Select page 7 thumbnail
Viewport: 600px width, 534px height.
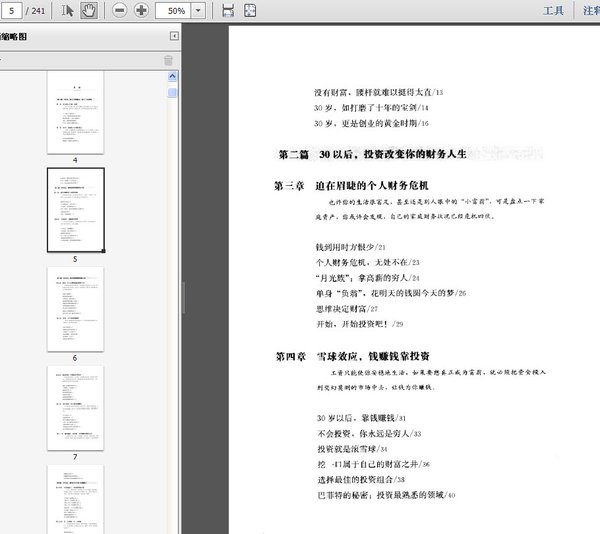click(x=75, y=408)
